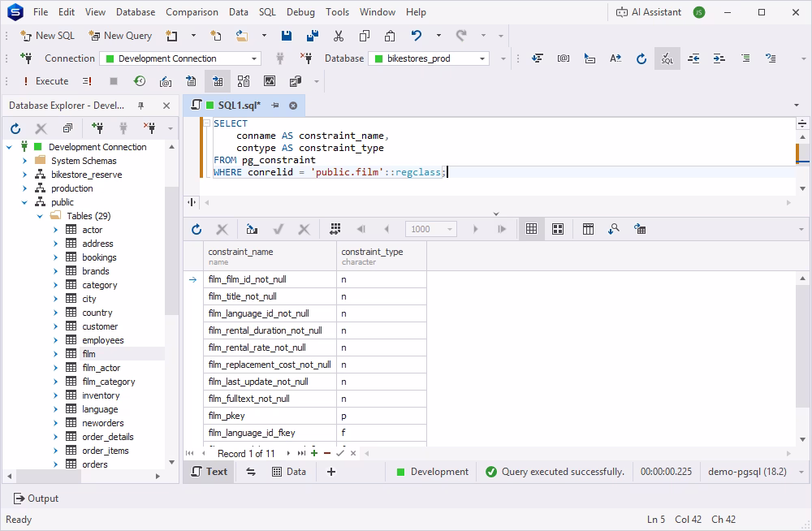
Task: Refresh the Database Explorer tree
Action: click(15, 128)
